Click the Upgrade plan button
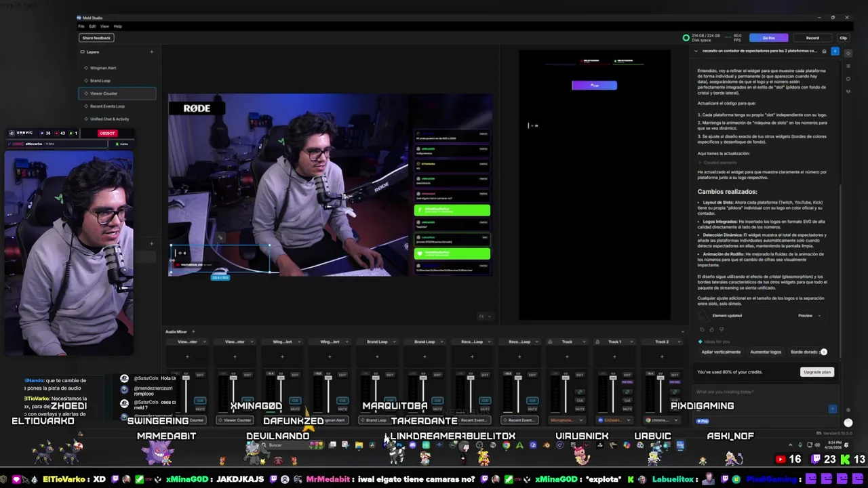 816,372
